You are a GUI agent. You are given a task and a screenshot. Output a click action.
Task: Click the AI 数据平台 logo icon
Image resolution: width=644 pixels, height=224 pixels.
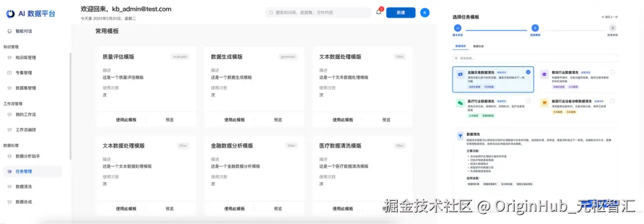tap(10, 14)
